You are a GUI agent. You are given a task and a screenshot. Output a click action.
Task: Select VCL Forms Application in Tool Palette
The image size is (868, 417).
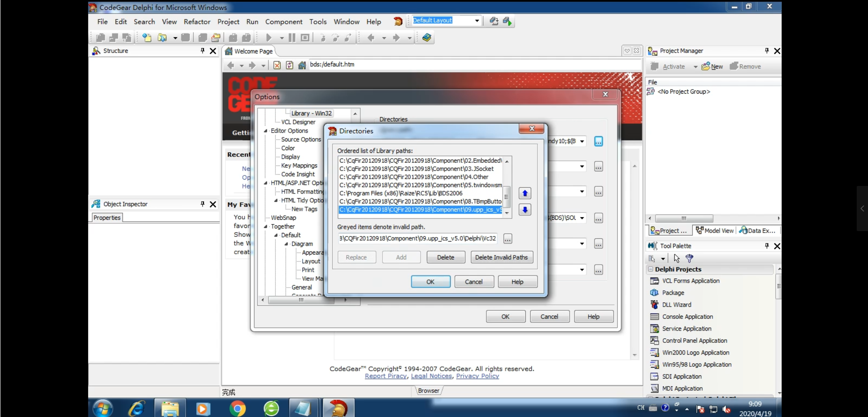click(x=691, y=281)
